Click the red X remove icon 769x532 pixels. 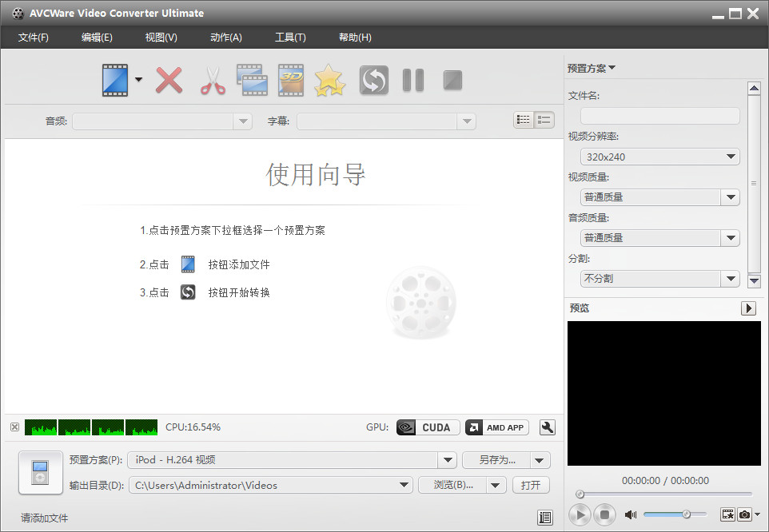[x=169, y=80]
